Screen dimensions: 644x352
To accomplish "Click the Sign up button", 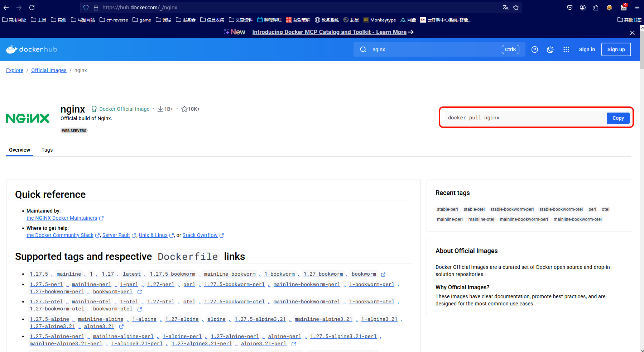I will (616, 49).
